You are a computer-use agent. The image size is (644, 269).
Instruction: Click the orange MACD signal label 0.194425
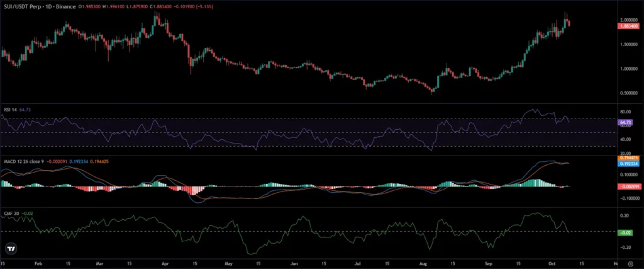tap(628, 158)
